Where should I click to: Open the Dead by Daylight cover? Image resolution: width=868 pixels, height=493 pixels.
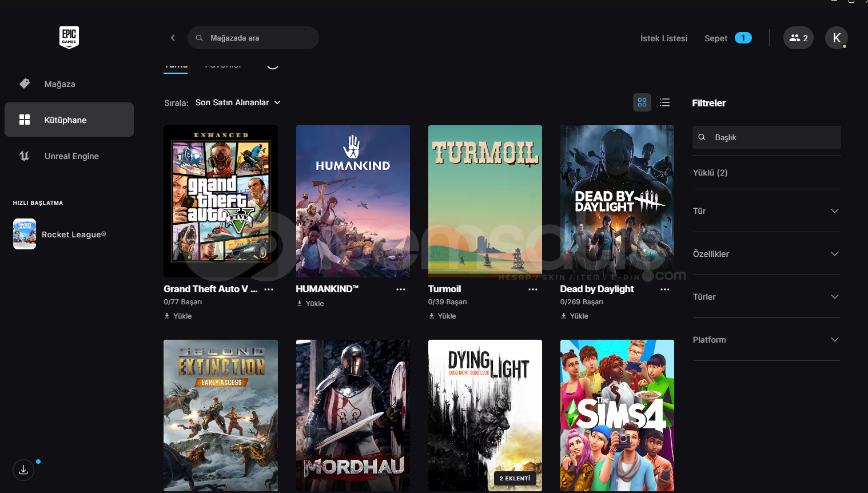(617, 201)
